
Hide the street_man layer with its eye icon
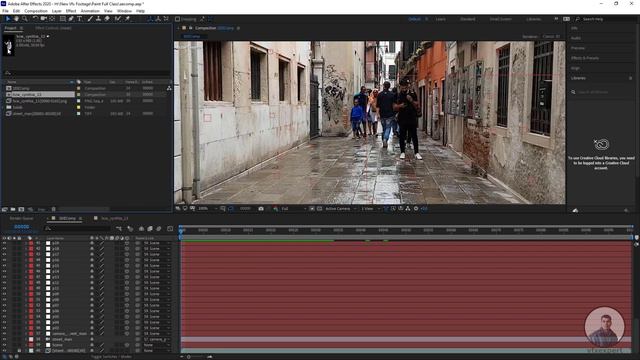pyautogui.click(x=4, y=339)
